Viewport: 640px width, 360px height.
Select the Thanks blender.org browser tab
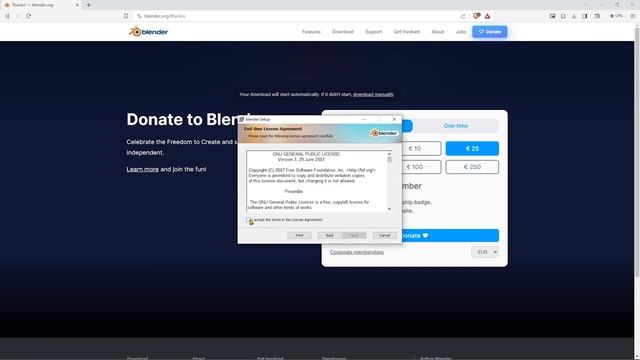point(41,5)
